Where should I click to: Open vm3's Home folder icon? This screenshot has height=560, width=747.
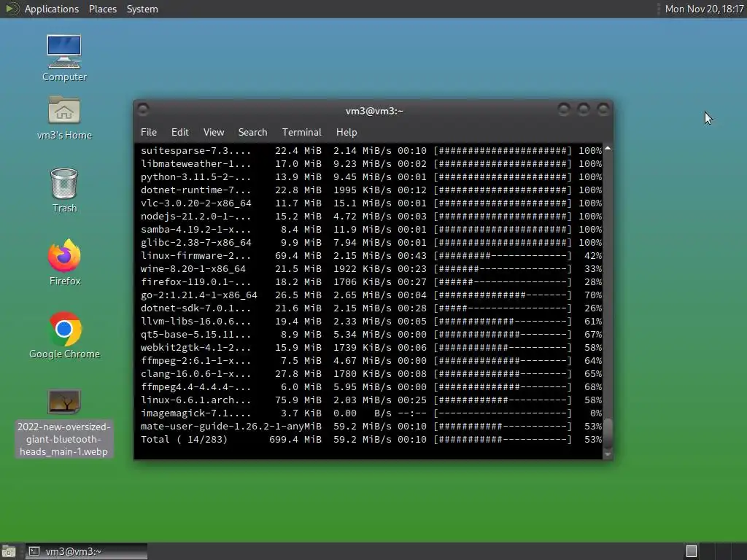[x=64, y=117]
